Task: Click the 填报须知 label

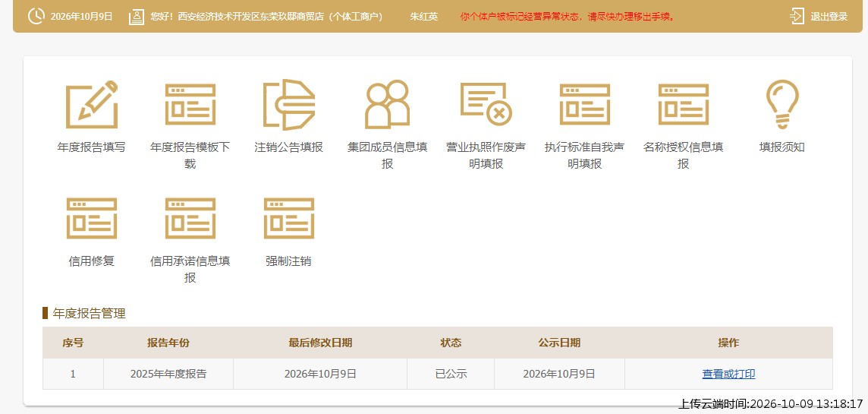Action: [782, 147]
